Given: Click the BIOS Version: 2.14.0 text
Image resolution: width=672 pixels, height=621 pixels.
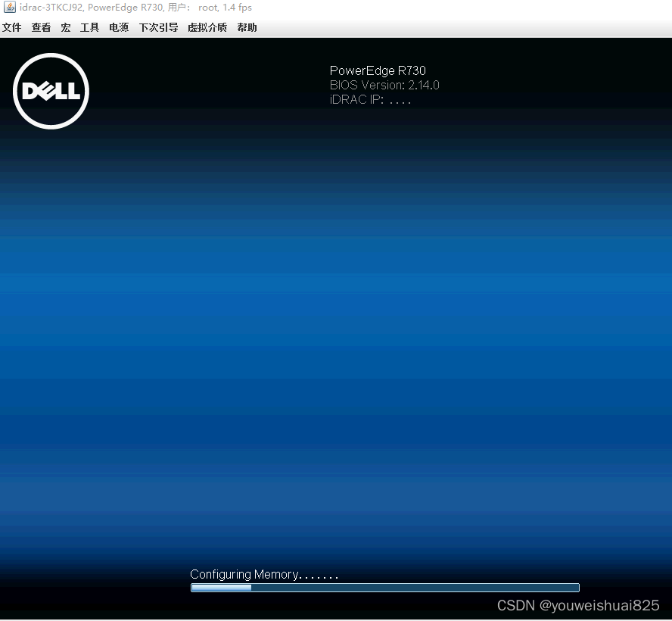Looking at the screenshot, I should coord(384,85).
